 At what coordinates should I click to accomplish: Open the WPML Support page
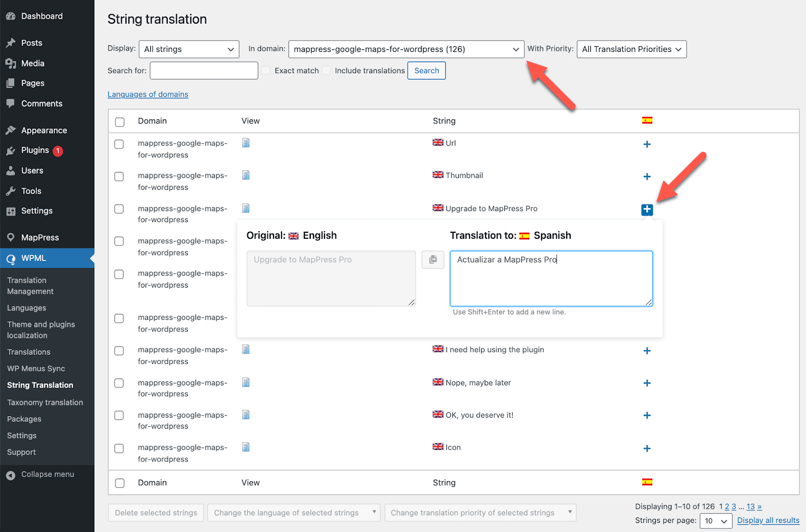(21, 452)
